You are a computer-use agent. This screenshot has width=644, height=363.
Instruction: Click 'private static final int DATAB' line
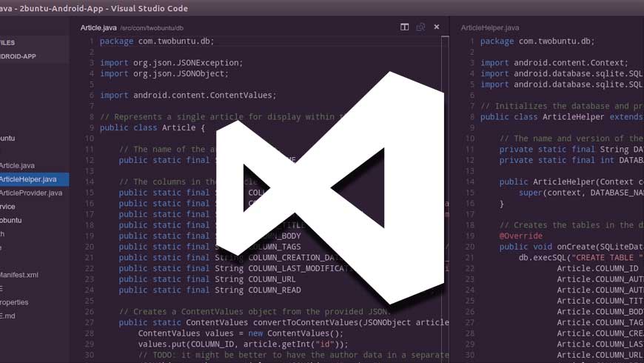coord(571,160)
